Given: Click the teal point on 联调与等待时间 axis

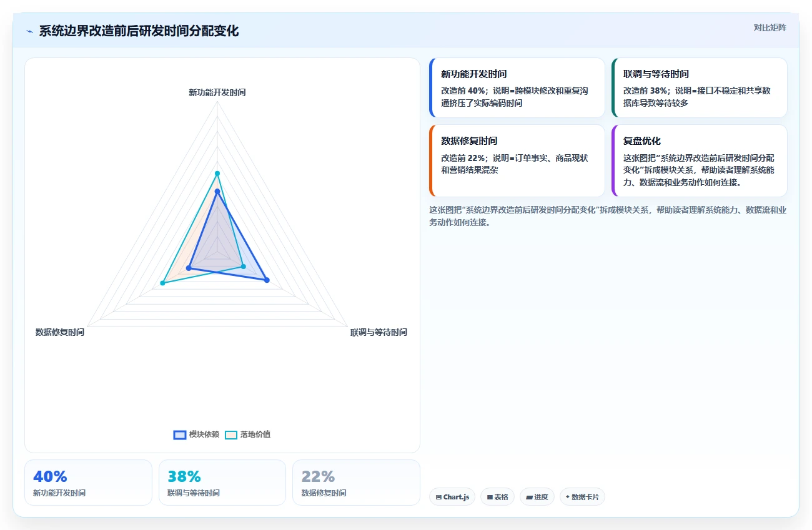Looking at the screenshot, I should pos(244,267).
